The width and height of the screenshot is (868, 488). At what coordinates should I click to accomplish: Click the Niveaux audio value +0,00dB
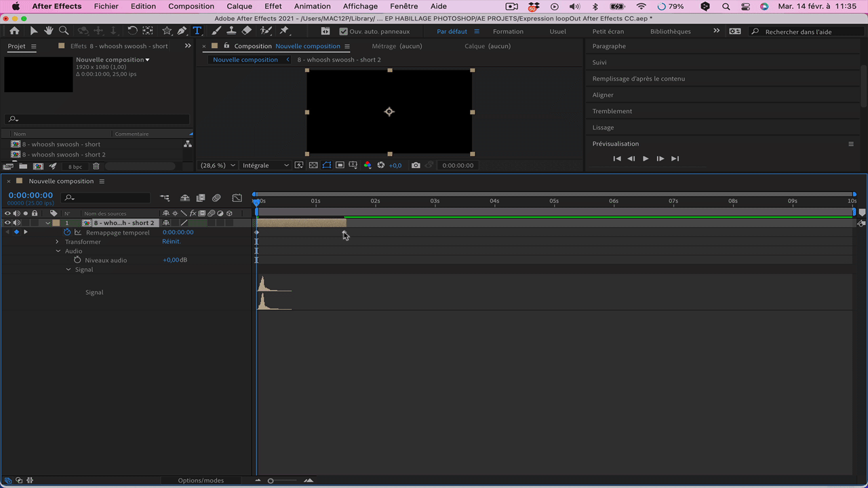pyautogui.click(x=174, y=260)
